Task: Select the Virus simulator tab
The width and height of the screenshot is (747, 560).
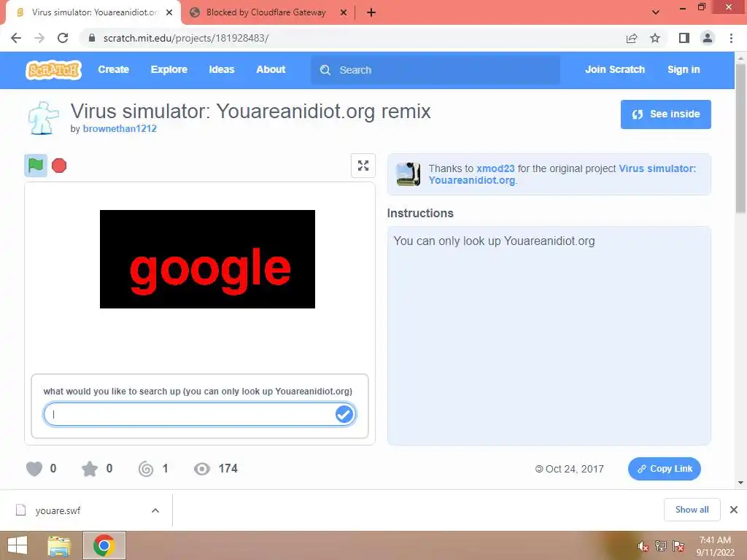Action: point(94,12)
